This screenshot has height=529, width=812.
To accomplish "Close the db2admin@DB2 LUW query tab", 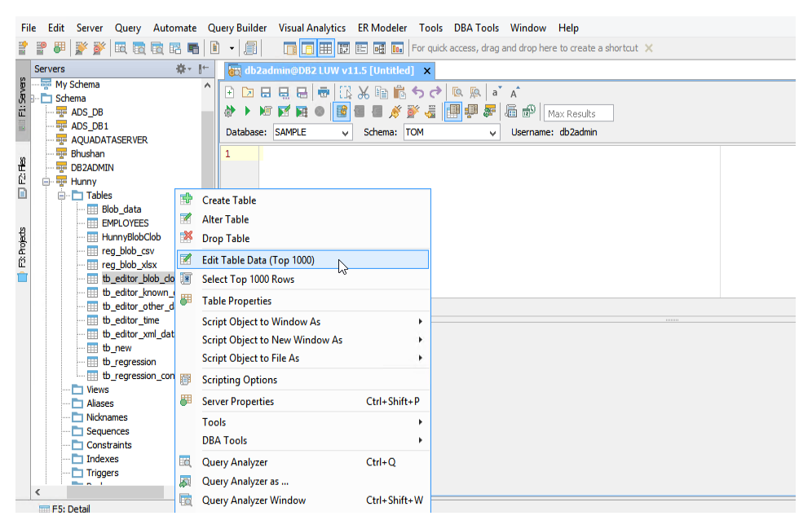I will 426,71.
